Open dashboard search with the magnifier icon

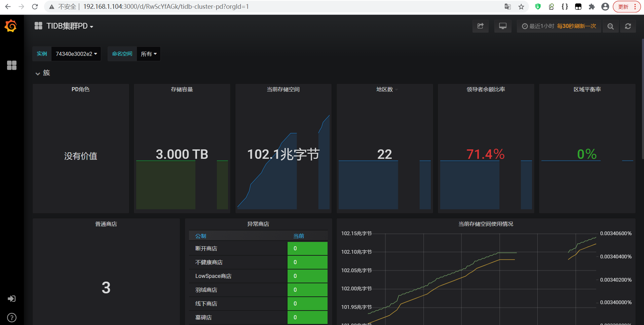click(610, 26)
